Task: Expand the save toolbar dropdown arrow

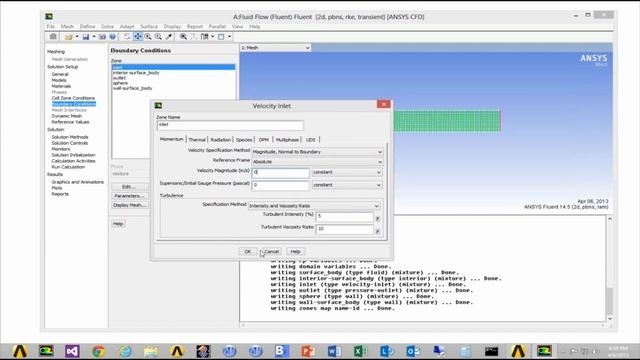Action: click(x=94, y=37)
